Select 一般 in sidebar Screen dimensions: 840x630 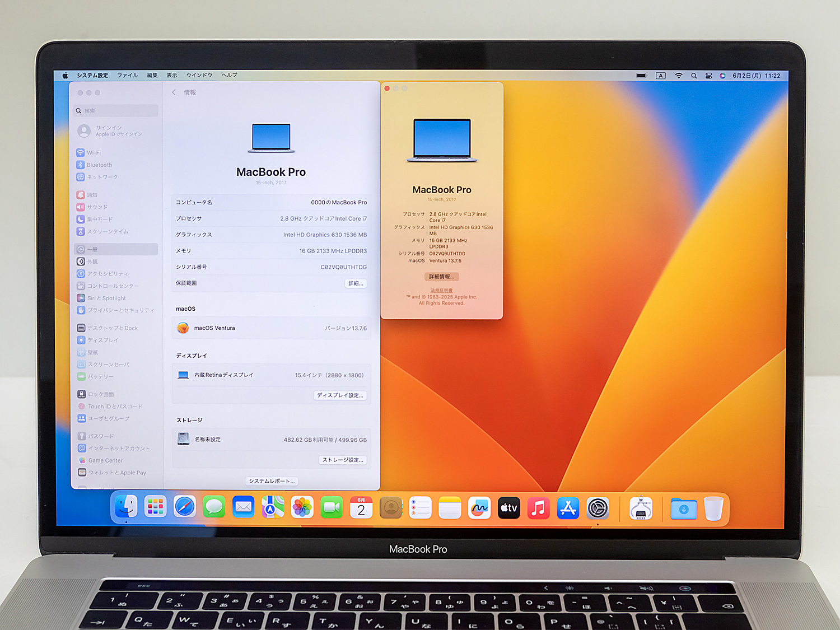[116, 249]
